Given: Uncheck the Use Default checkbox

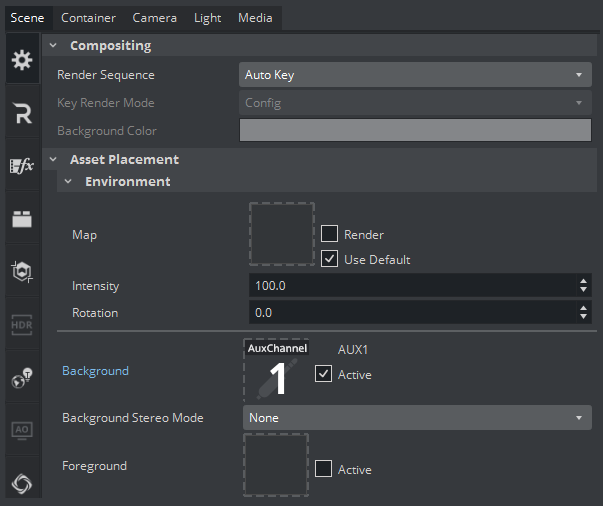Looking at the screenshot, I should pos(329,259).
